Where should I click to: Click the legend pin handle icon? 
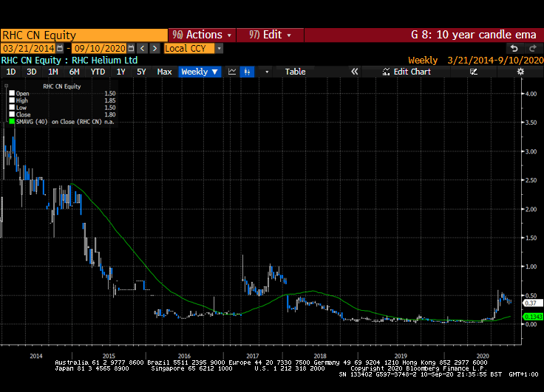(x=6, y=86)
